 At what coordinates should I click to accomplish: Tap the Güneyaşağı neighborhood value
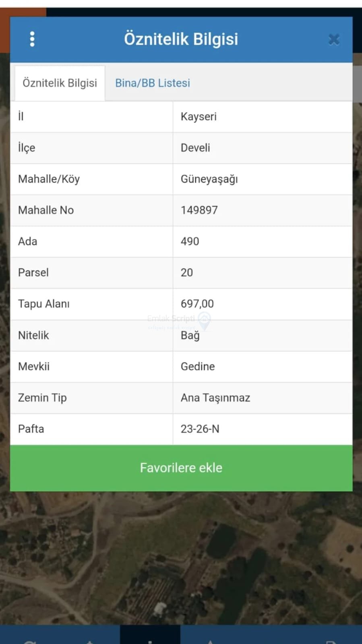(209, 179)
